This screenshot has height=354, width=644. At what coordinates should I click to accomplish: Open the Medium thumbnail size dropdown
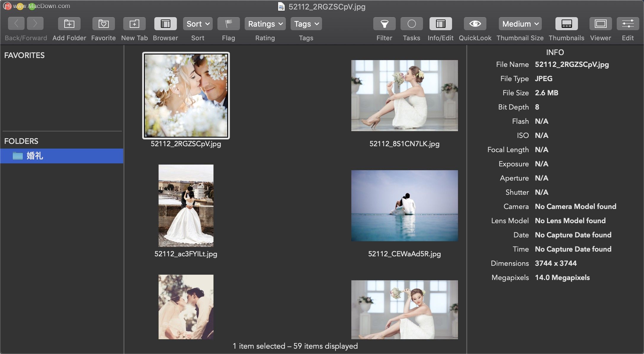click(x=520, y=24)
